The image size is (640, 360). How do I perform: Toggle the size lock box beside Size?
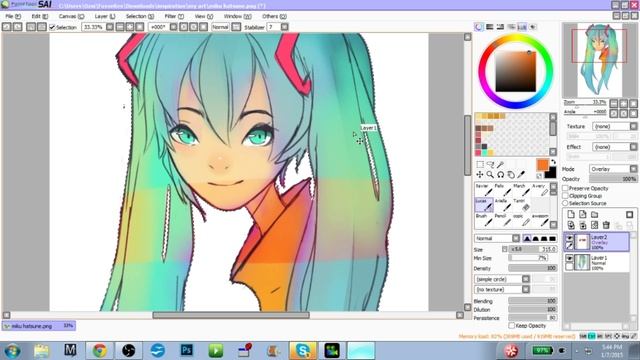[505, 249]
